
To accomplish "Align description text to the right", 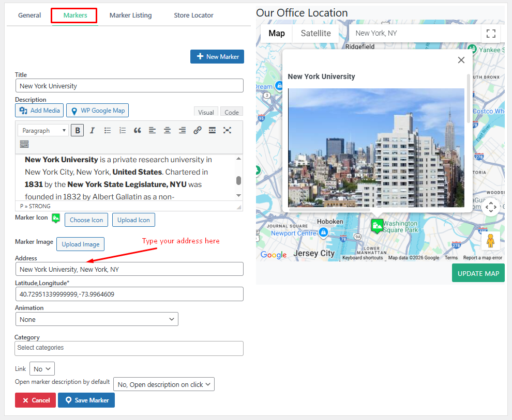I will [x=182, y=130].
